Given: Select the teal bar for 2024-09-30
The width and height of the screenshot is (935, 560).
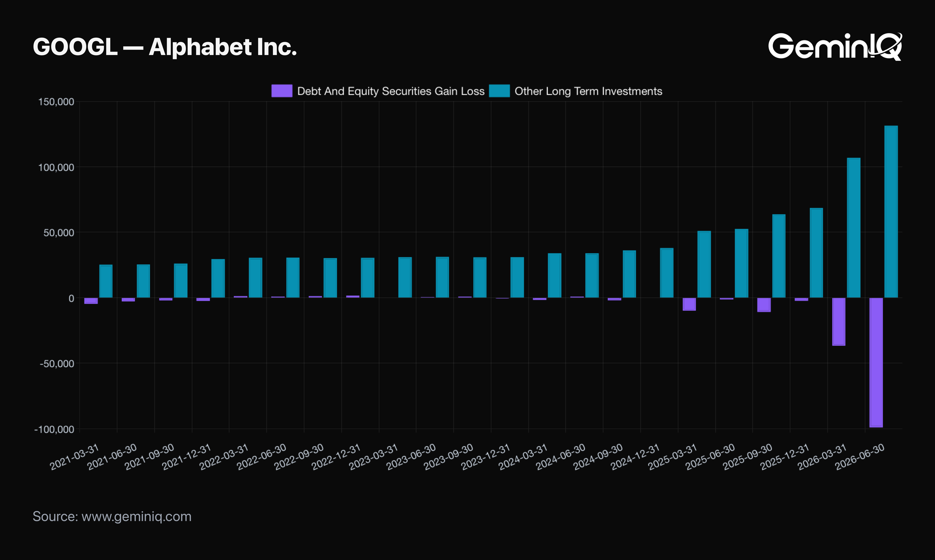Looking at the screenshot, I should [629, 274].
